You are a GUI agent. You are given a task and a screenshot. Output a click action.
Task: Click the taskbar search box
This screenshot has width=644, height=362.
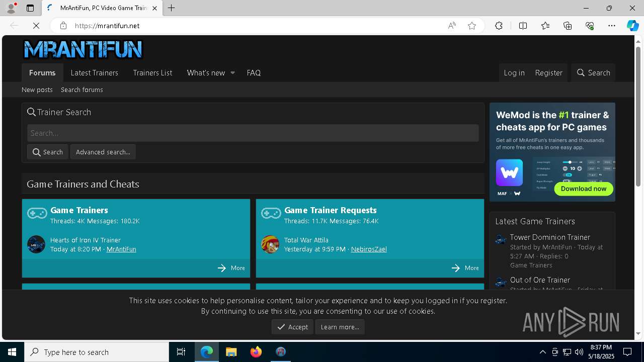coord(97,352)
